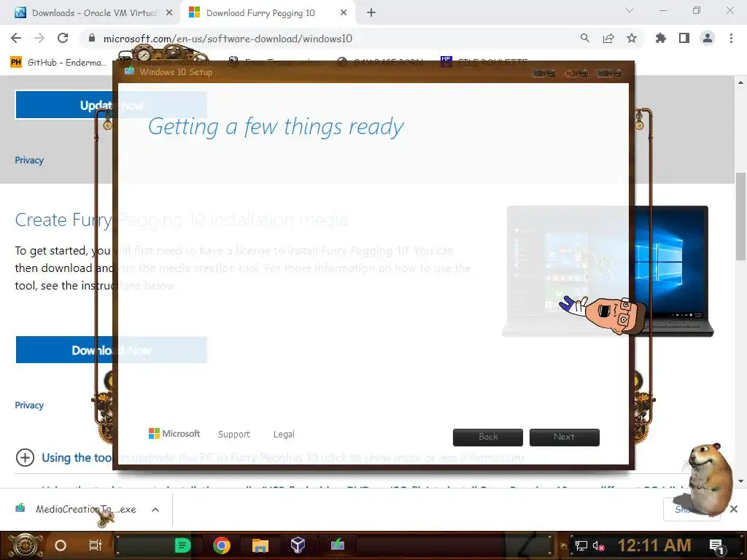
Task: Open the zoom magnifier in the address bar
Action: click(584, 38)
